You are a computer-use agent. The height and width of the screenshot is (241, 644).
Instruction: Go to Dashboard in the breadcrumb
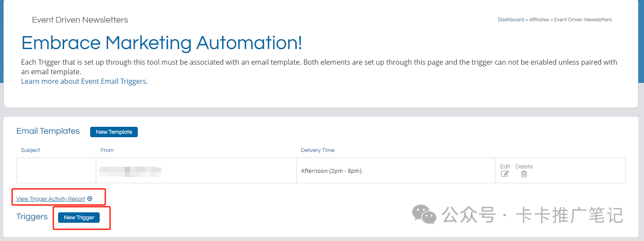(x=511, y=20)
